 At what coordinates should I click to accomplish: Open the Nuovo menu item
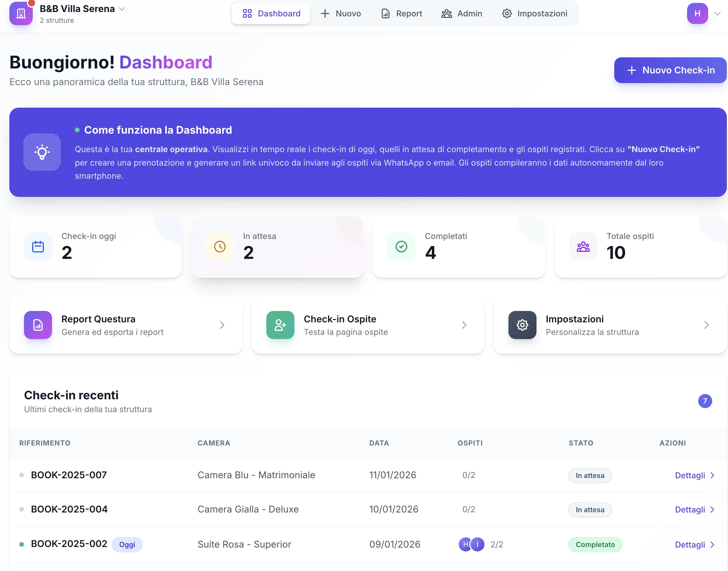341,13
